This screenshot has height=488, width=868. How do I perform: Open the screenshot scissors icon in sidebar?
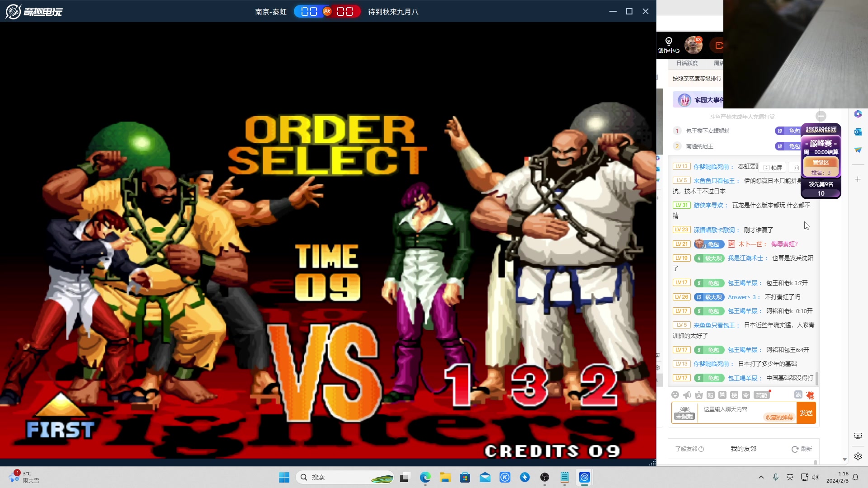[858, 436]
